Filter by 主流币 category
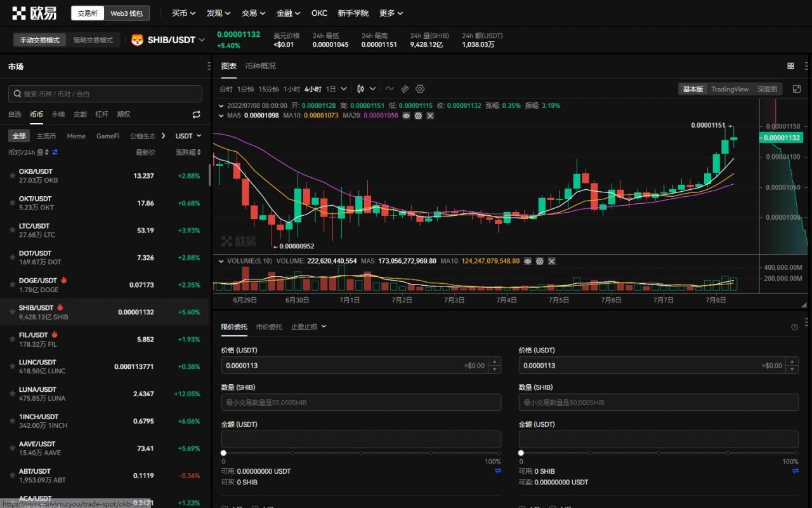 pos(46,136)
